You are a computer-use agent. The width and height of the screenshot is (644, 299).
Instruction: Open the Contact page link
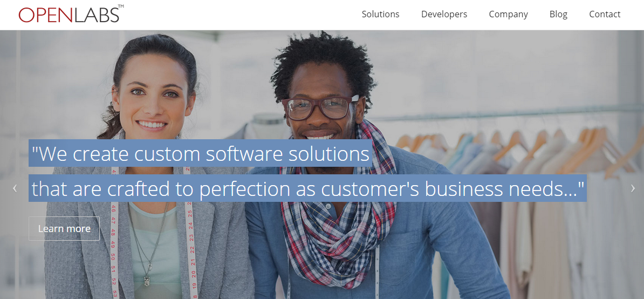coord(605,14)
